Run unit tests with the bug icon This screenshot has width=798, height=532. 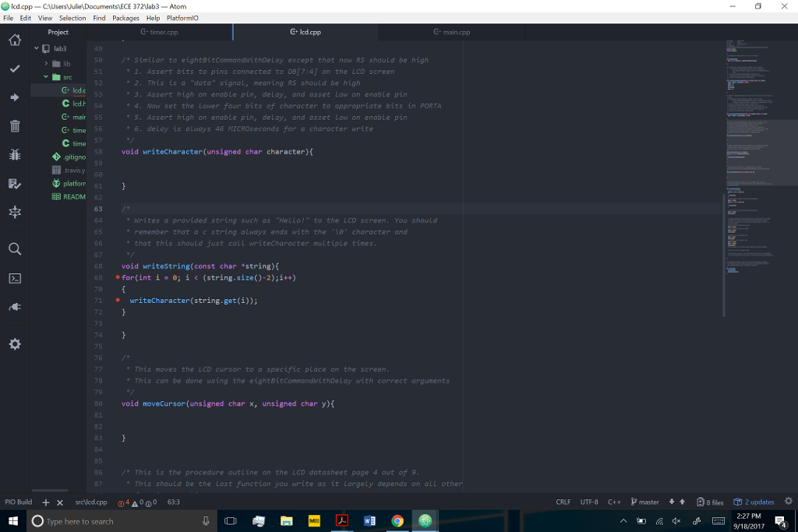coord(14,155)
